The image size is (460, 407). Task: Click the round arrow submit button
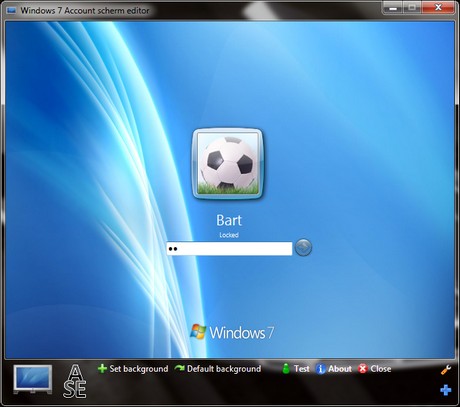tap(303, 248)
